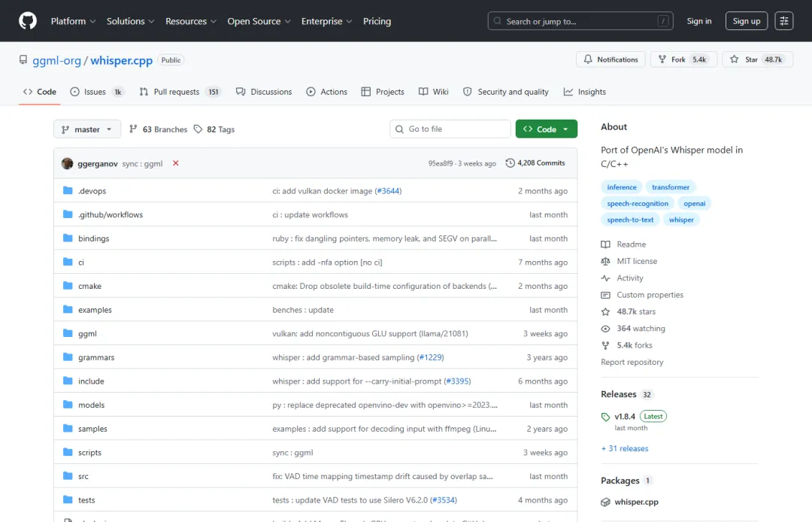
Task: Open the .github/workflows folder
Action: 111,214
